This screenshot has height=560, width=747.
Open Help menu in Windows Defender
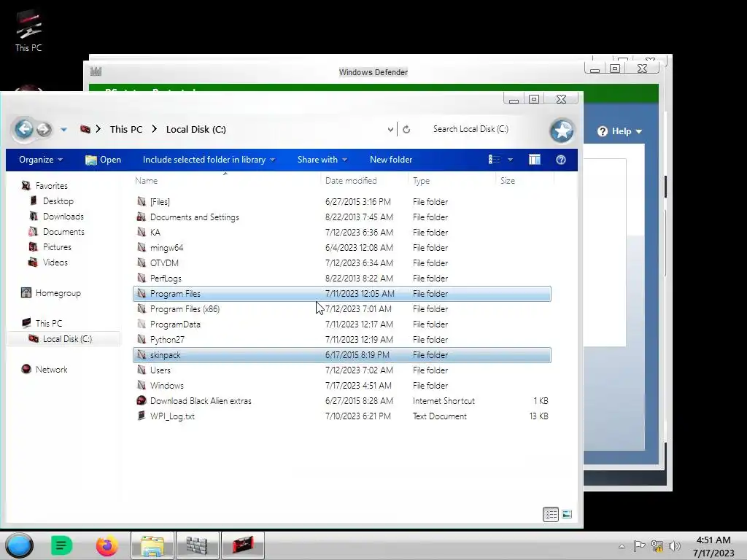pyautogui.click(x=620, y=131)
